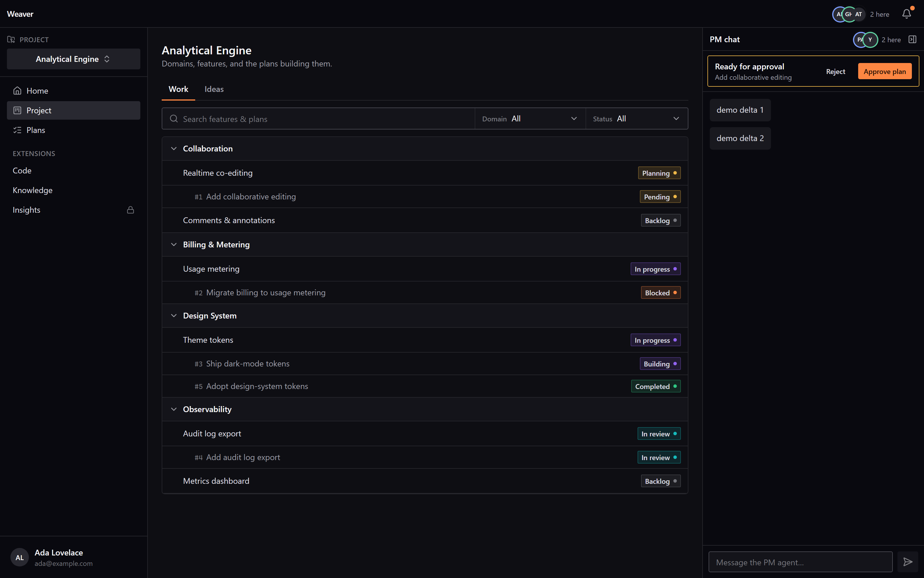The image size is (924, 578).
Task: Open the Usage metering feature
Action: [x=424, y=269]
